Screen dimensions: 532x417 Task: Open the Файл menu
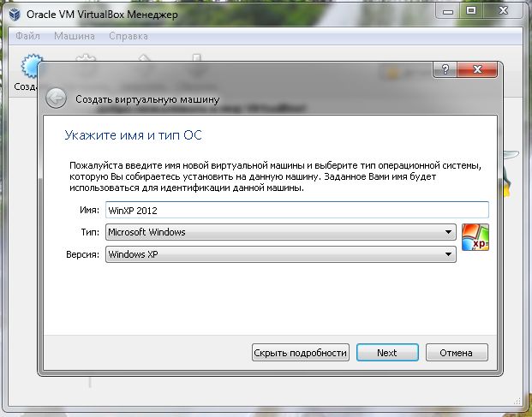click(27, 36)
